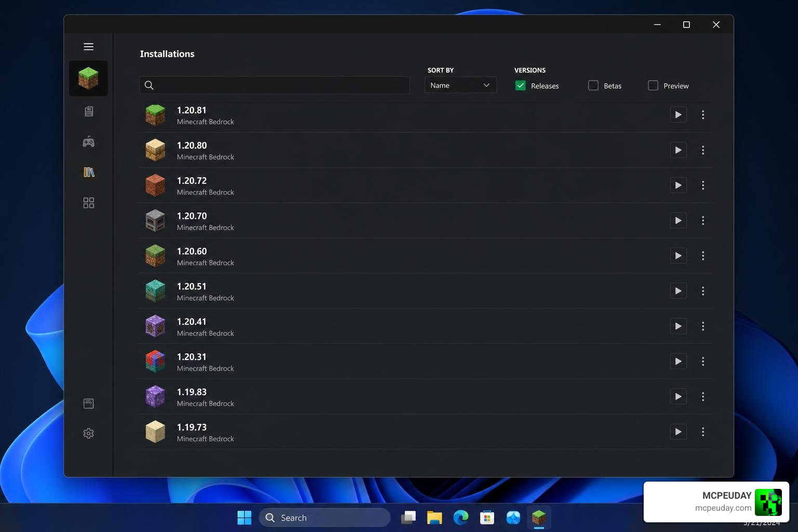Screen dimensions: 798x532
Task: Launch version 1.20.51 with its play button
Action: coord(679,291)
